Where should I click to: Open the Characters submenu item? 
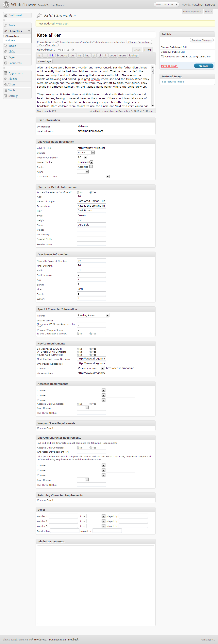[x=12, y=36]
